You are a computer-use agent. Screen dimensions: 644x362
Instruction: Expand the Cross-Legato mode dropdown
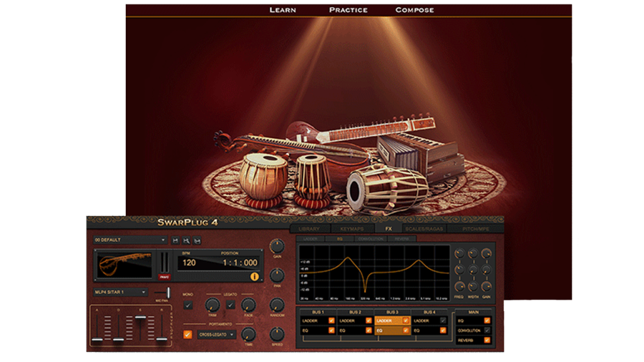(216, 334)
